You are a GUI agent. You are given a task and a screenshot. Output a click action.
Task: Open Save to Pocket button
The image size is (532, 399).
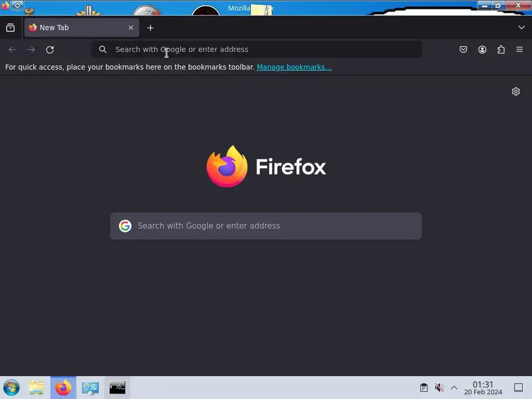click(463, 49)
